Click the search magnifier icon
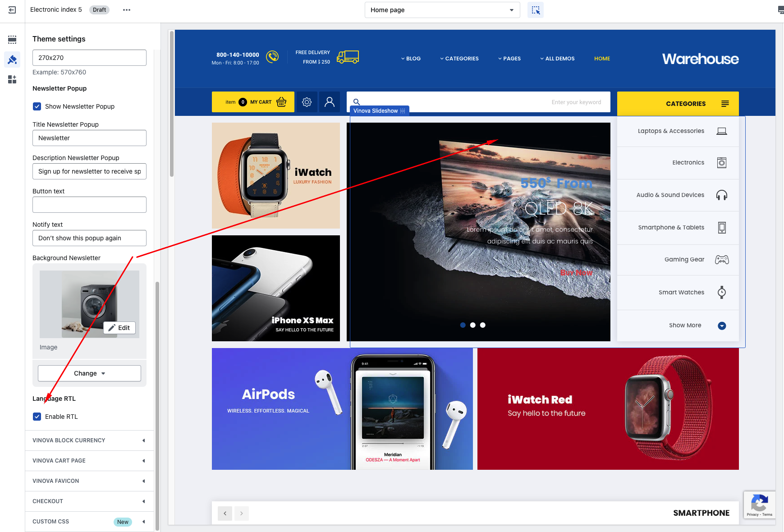This screenshot has height=532, width=784. [x=357, y=102]
